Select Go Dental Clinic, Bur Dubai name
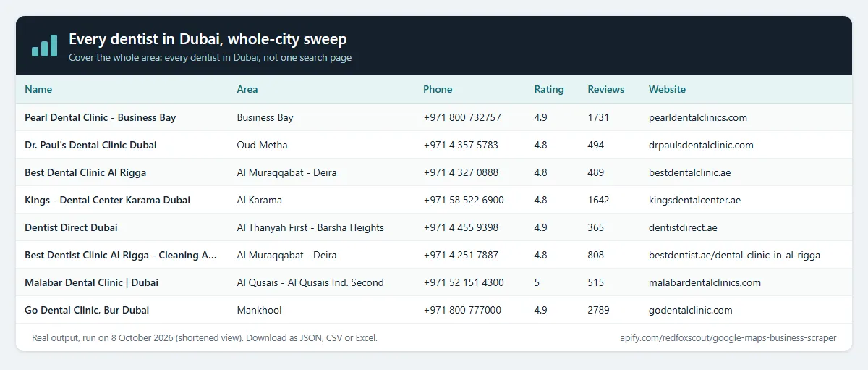The image size is (868, 370). click(87, 310)
